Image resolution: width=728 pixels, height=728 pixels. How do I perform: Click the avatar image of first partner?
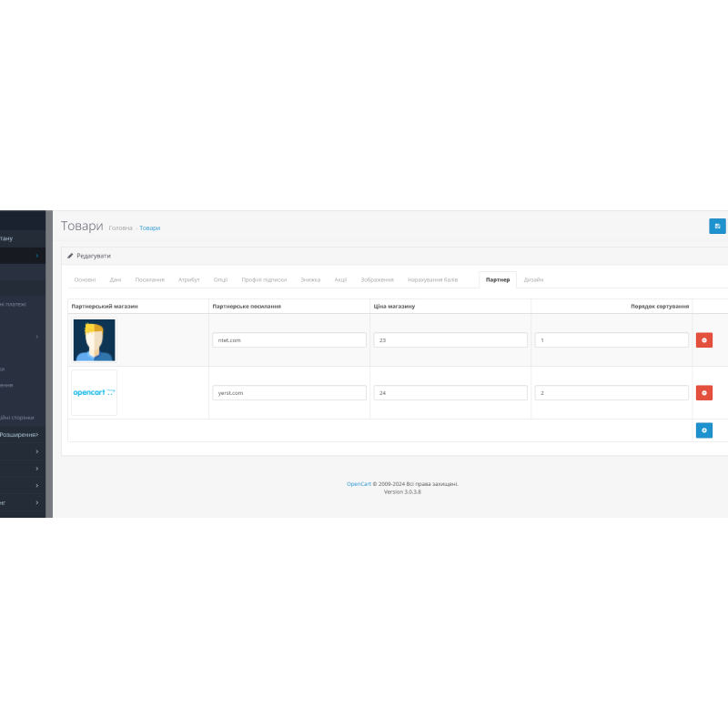click(x=95, y=340)
